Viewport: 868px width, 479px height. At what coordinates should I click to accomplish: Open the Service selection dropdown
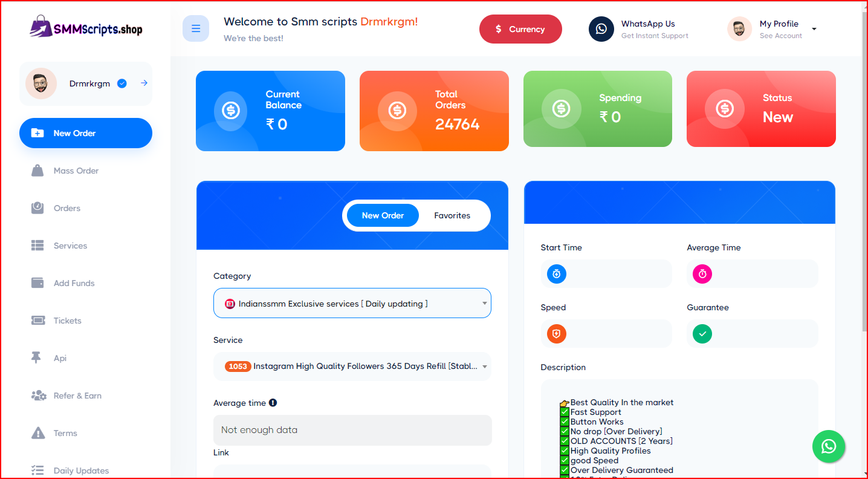coord(352,367)
